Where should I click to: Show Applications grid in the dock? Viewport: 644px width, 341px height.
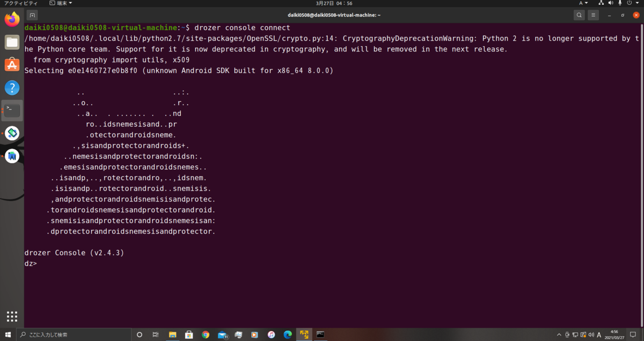click(12, 316)
